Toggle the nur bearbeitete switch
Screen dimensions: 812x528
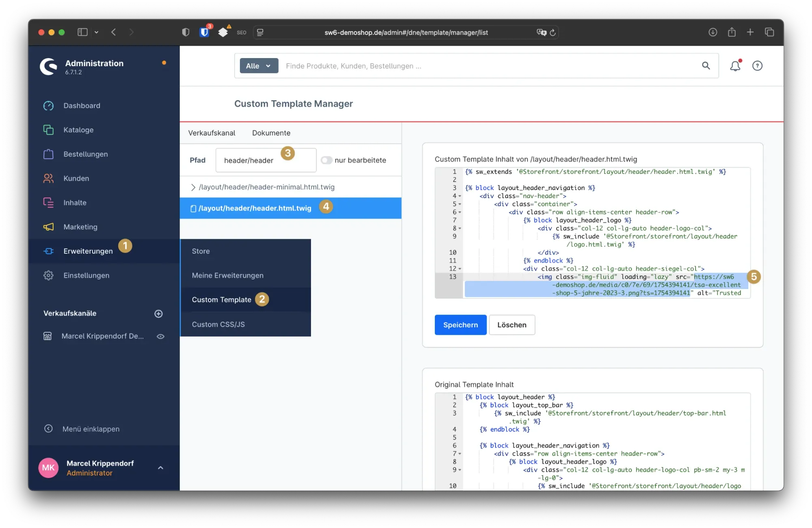(x=326, y=160)
